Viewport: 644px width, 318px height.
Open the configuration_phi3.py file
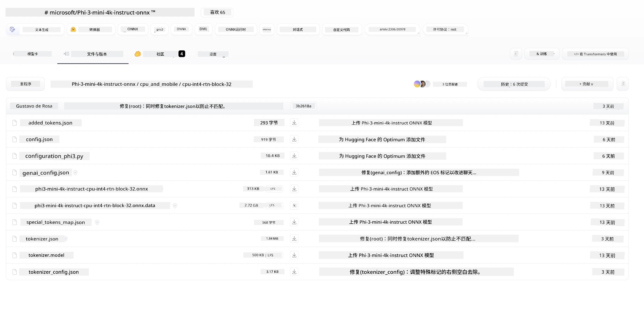pos(54,156)
